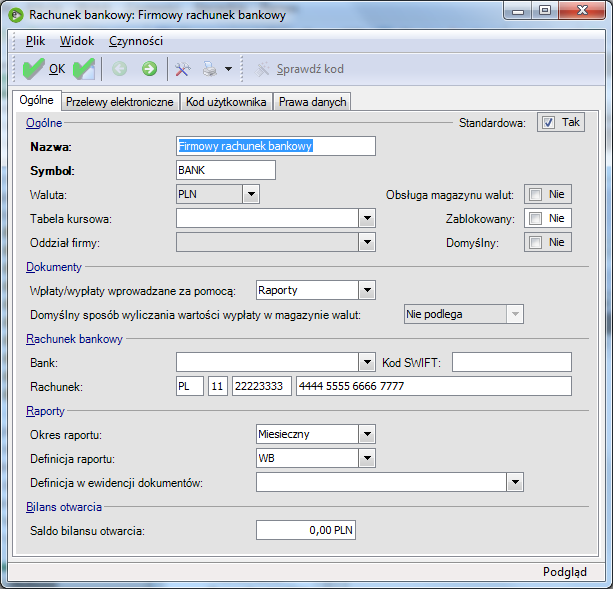Expand the Definicja w ewidencji dokumentów dropdown

[515, 482]
